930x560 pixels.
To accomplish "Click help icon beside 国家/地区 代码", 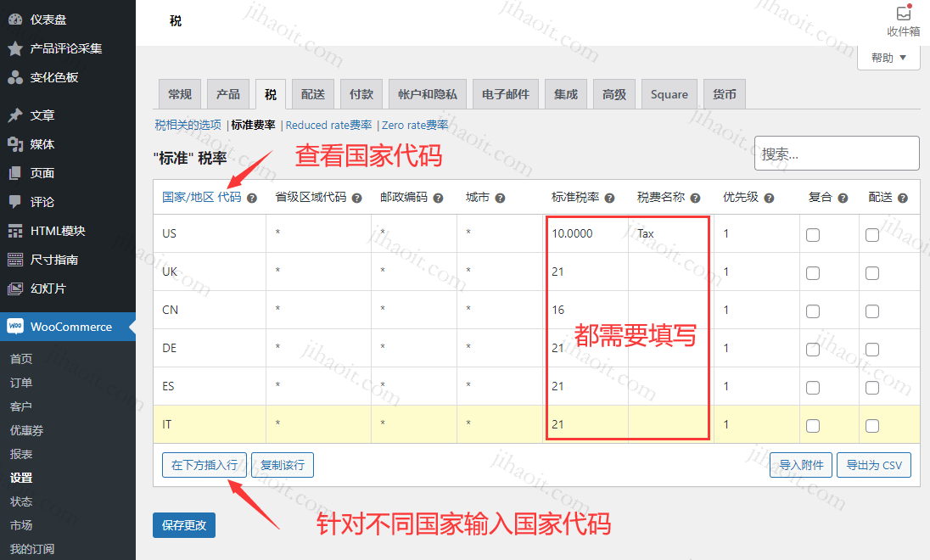I will point(252,199).
